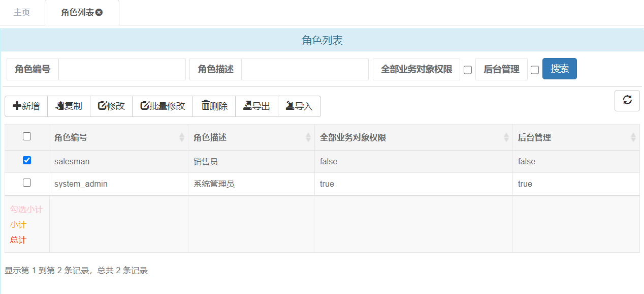This screenshot has width=644, height=294.
Task: Toggle the select-all checkbox in table header
Action: (27, 136)
